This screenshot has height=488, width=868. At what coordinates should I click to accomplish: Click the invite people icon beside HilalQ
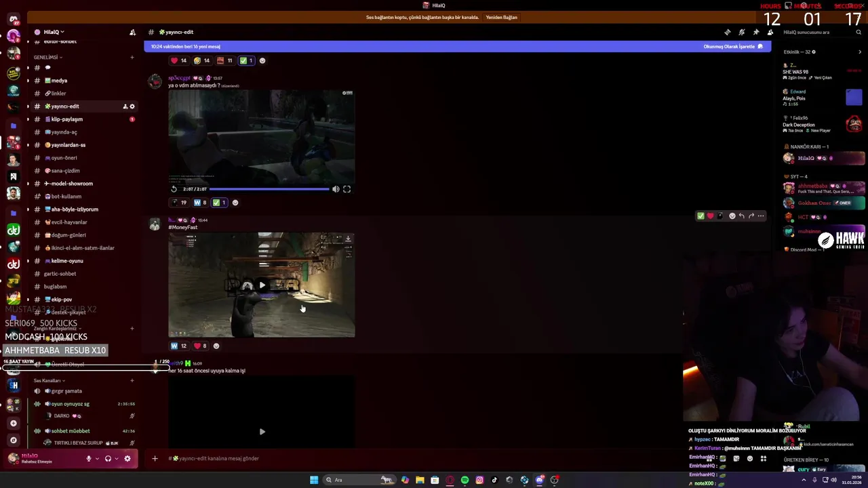coord(132,32)
